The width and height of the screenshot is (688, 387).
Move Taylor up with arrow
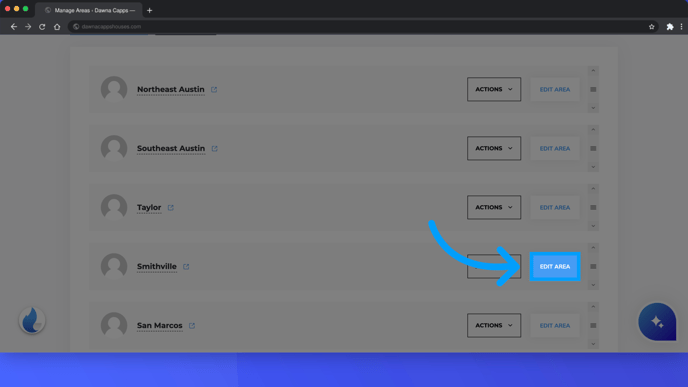click(x=593, y=189)
